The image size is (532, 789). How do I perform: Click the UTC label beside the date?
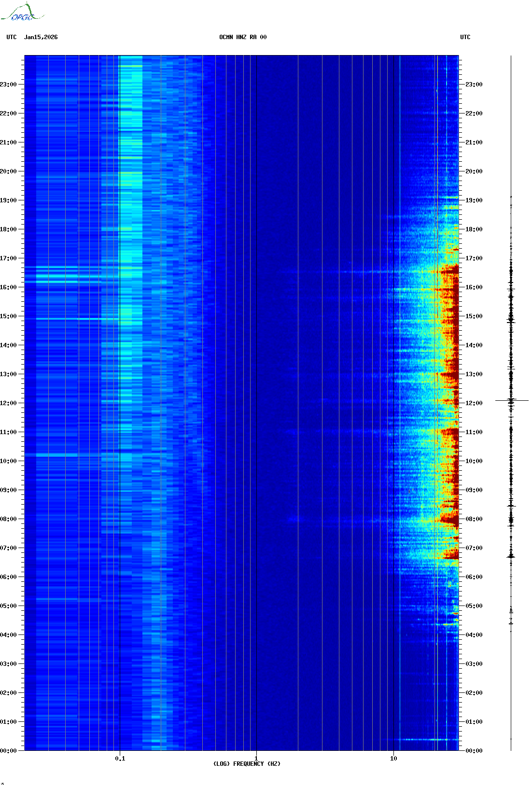coord(12,37)
